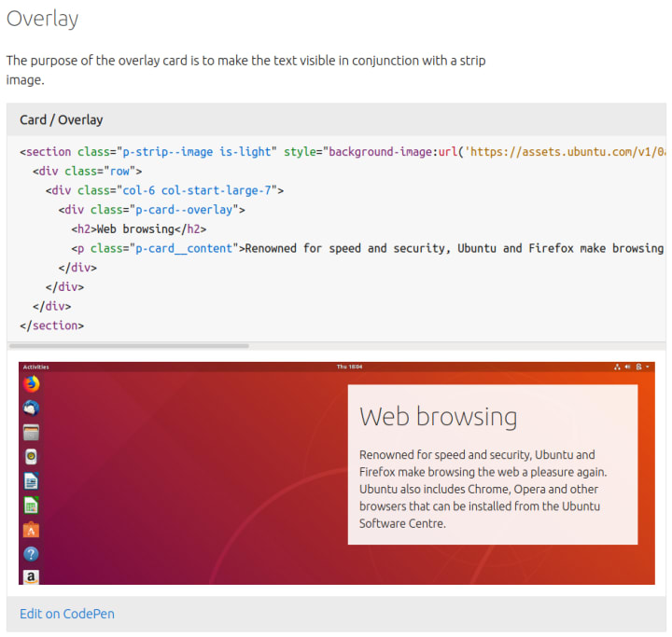Click Activities in the preview top bar
The height and width of the screenshot is (637, 672).
(36, 367)
